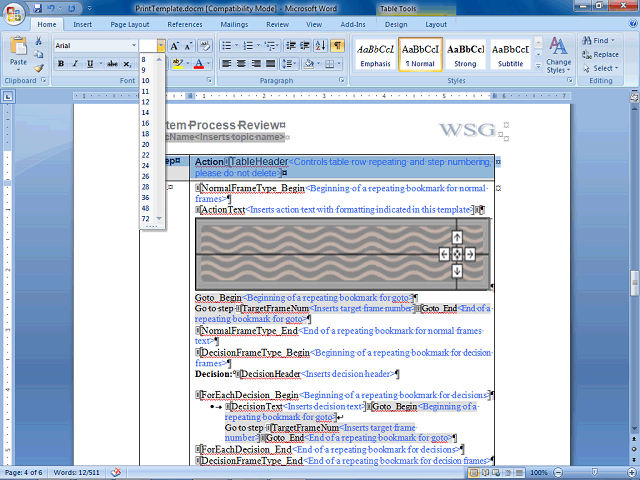Click the Copy icon in Clipboard group
The height and width of the screenshot is (480, 640).
[38, 54]
